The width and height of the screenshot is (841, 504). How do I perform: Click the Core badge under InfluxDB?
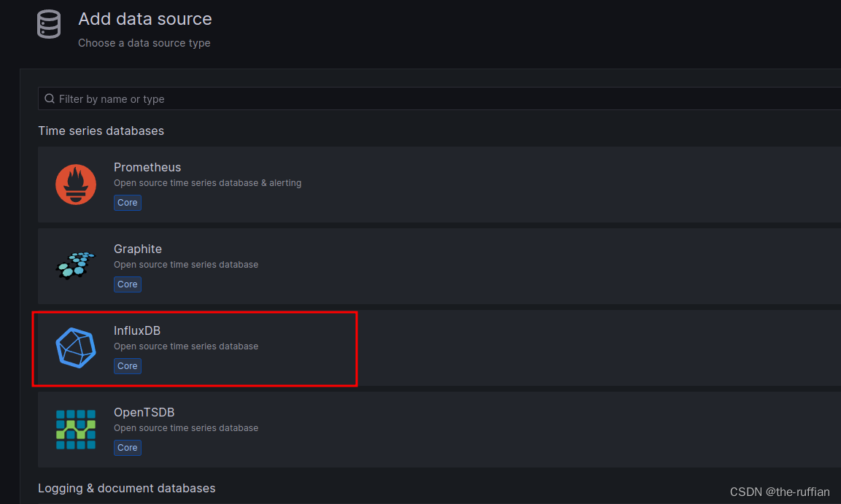(127, 366)
